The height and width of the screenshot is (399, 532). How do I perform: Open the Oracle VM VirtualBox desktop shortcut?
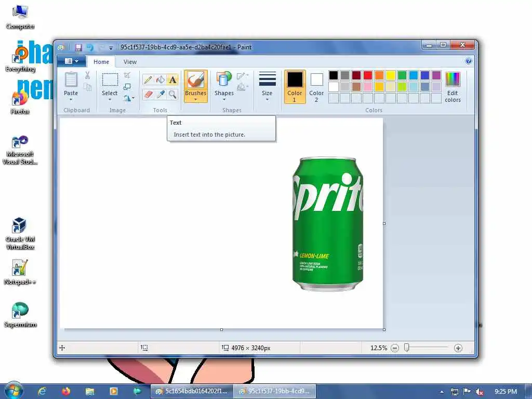(20, 233)
